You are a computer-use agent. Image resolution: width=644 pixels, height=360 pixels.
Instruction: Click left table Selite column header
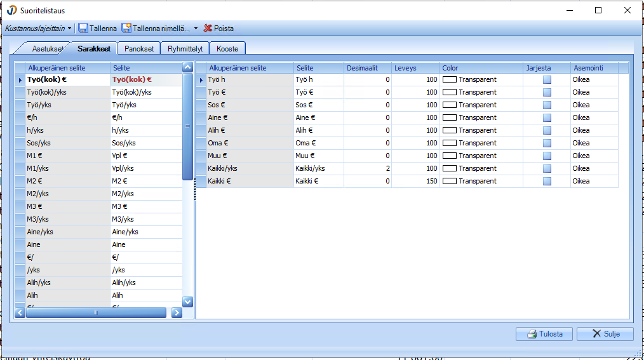[x=146, y=68]
